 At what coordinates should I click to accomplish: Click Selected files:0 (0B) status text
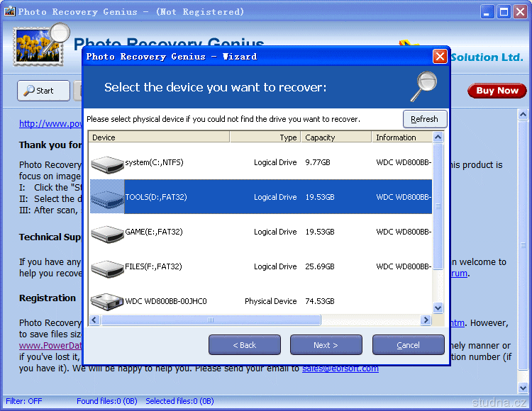click(x=180, y=401)
